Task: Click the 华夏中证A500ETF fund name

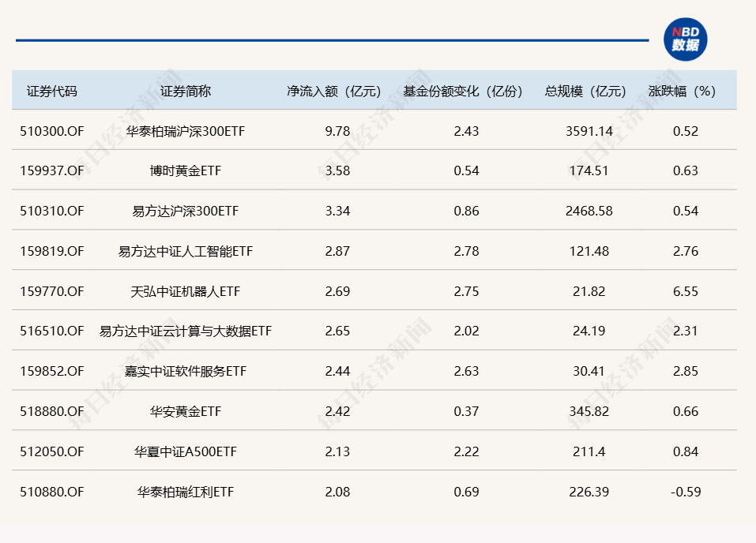Action: tap(186, 451)
